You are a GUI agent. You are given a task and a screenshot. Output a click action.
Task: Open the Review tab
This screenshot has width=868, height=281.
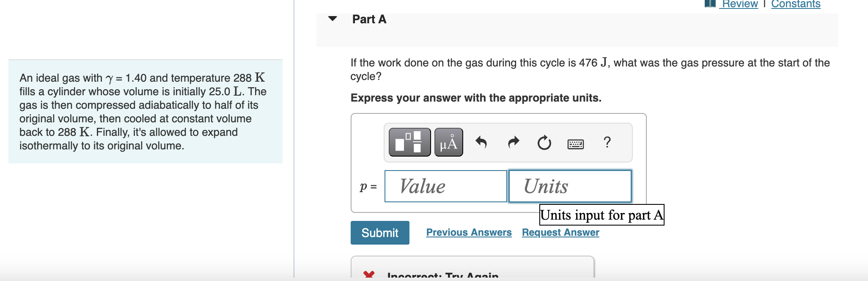coord(738,4)
